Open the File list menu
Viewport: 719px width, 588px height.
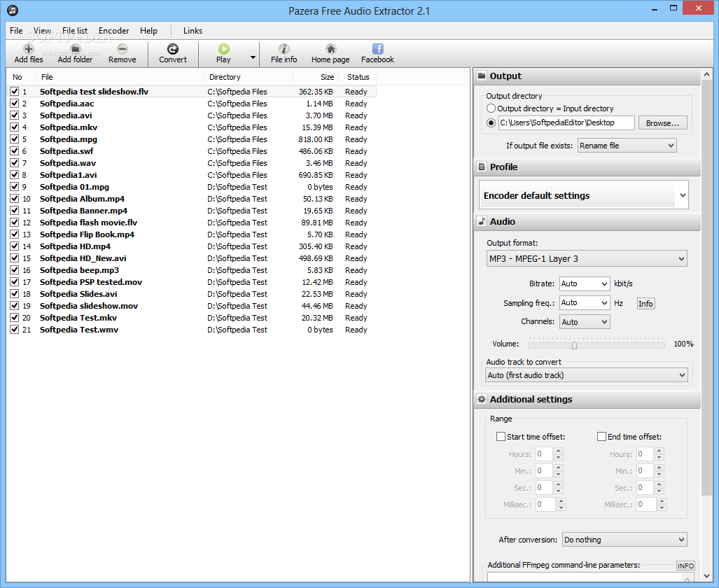point(75,31)
